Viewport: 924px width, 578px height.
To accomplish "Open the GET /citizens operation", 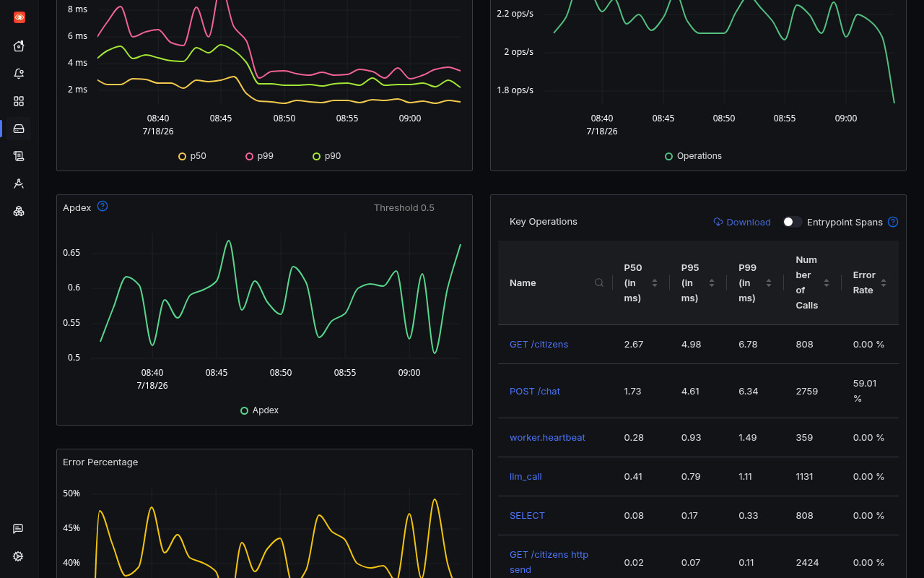I will click(539, 344).
